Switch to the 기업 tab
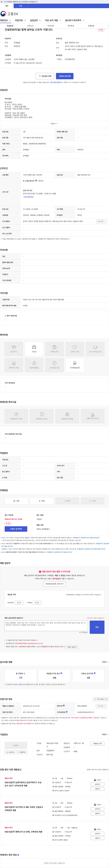 [x=20, y=6]
